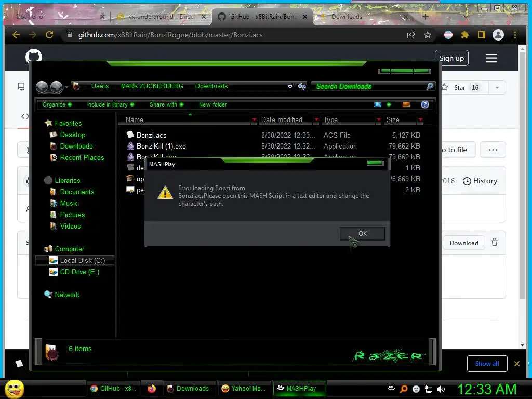Click the GitHub delete file trash icon
The image size is (532, 399).
[495, 242]
